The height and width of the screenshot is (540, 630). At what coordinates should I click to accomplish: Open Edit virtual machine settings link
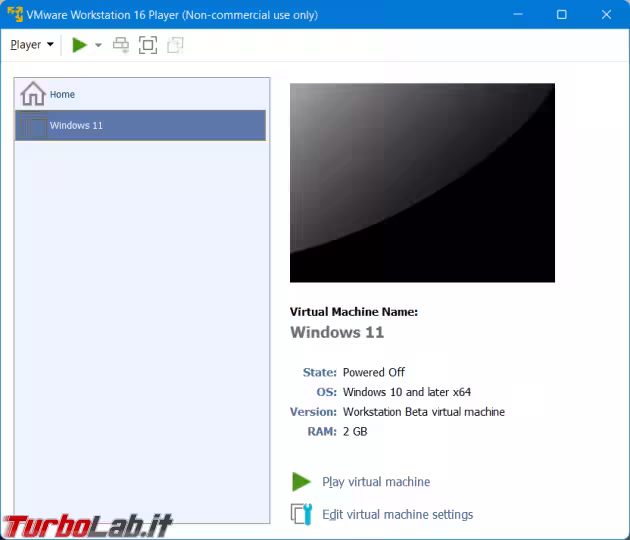click(398, 514)
